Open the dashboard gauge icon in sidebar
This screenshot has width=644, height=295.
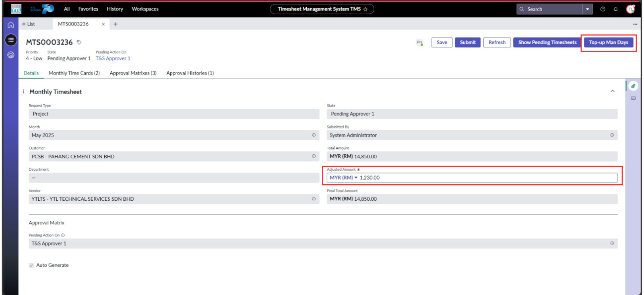point(11,55)
